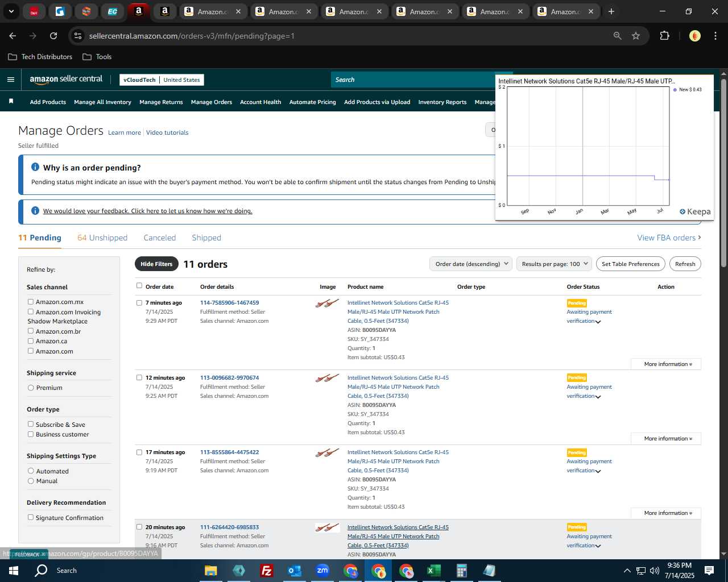Open Outlook from the taskbar
The height and width of the screenshot is (582, 728).
294,571
